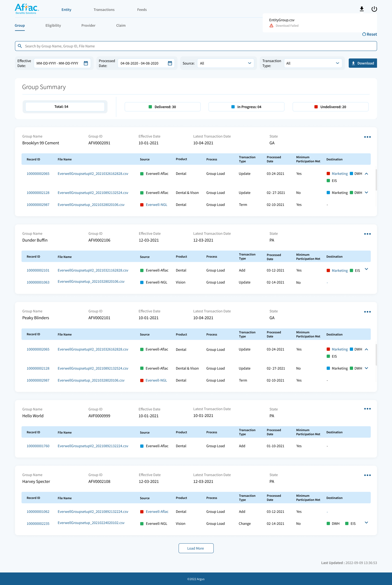The width and height of the screenshot is (392, 585).
Task: Open three-dot menu for Brooklyn 99 Cement
Action: click(x=367, y=137)
